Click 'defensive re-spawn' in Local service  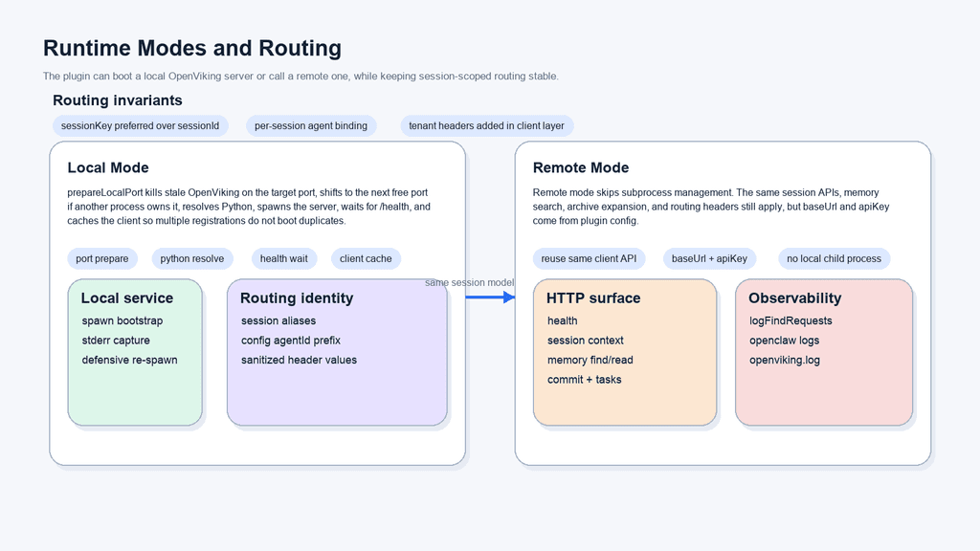[129, 360]
